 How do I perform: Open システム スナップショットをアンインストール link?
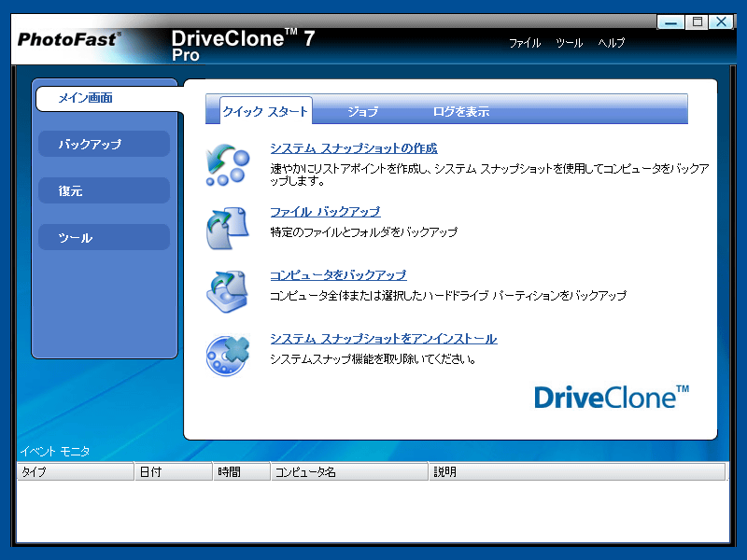383,339
